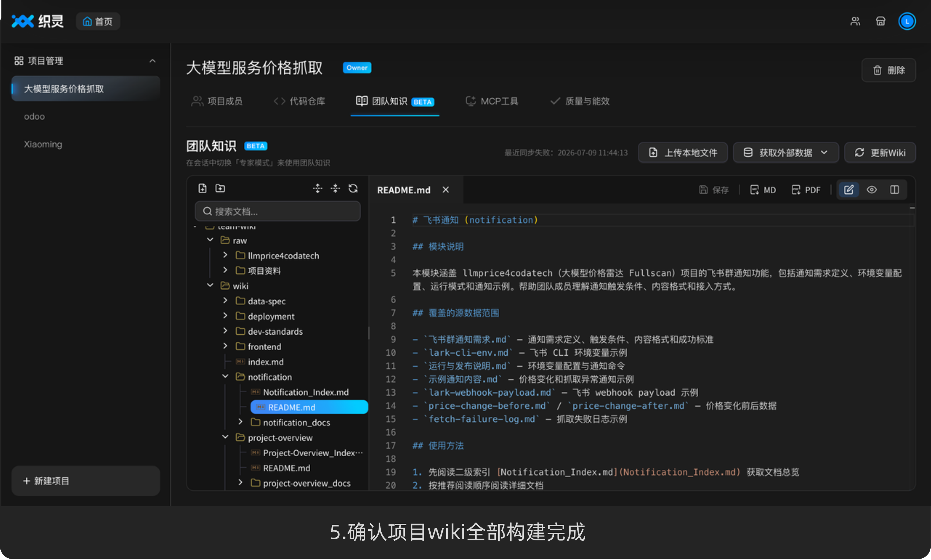Close the README.md editor tab
Viewport: 931px width, 560px height.
446,190
